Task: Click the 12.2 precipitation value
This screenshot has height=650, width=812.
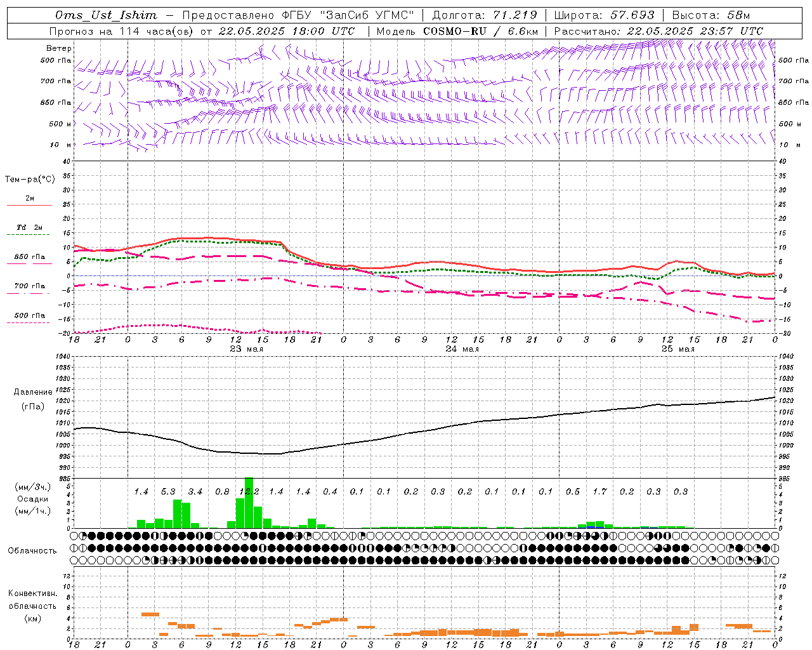Action: pos(249,492)
